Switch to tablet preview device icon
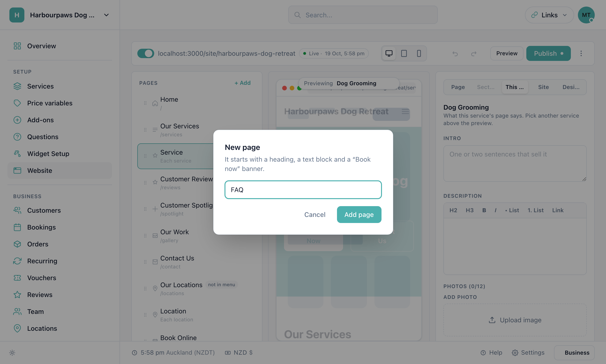The height and width of the screenshot is (364, 606). 404,53
